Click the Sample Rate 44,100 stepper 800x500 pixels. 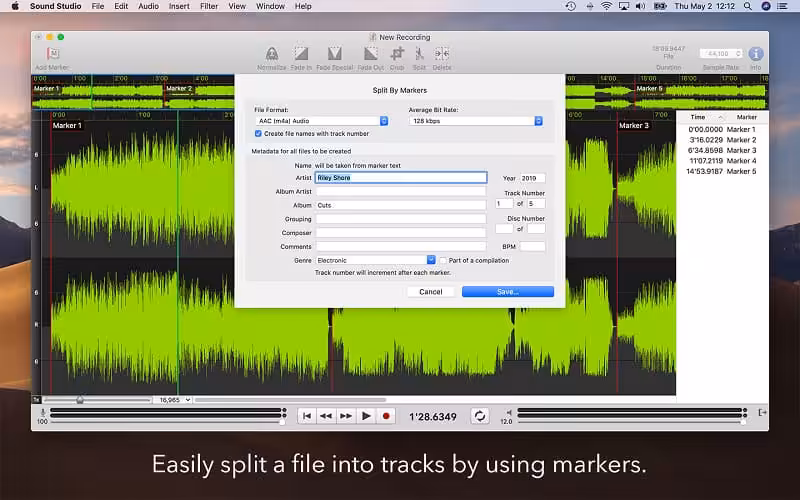pyautogui.click(x=738, y=54)
